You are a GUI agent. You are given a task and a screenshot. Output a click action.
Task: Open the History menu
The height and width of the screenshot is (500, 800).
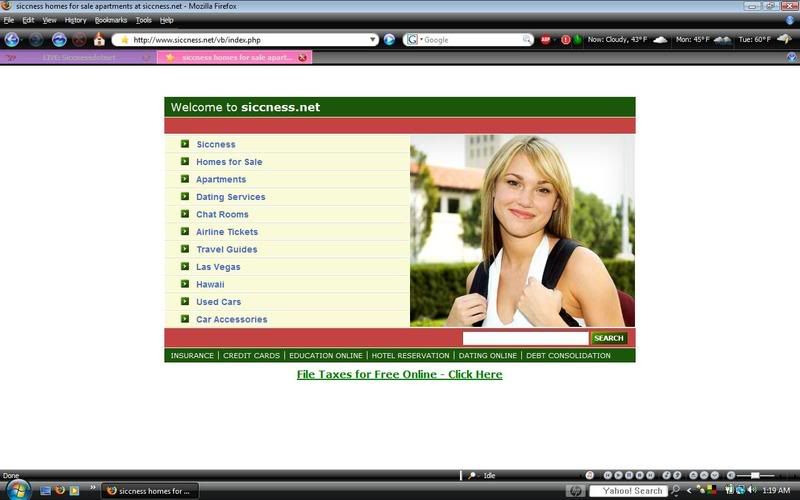75,20
